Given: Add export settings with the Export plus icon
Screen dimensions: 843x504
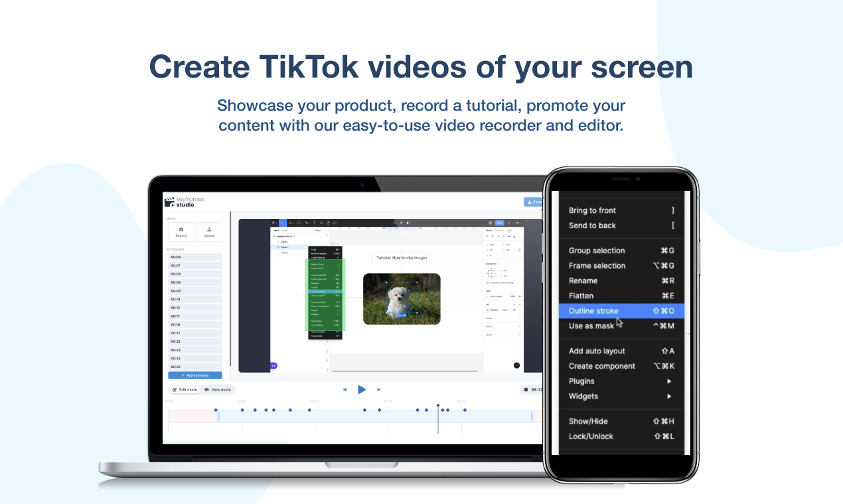Looking at the screenshot, I should [520, 335].
